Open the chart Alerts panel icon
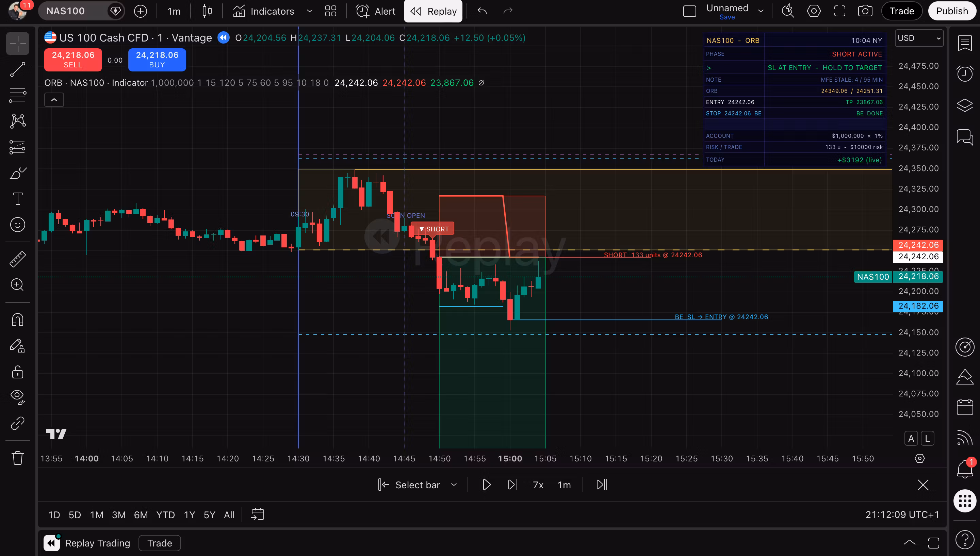Screen dimensions: 980x556 pyautogui.click(x=965, y=73)
